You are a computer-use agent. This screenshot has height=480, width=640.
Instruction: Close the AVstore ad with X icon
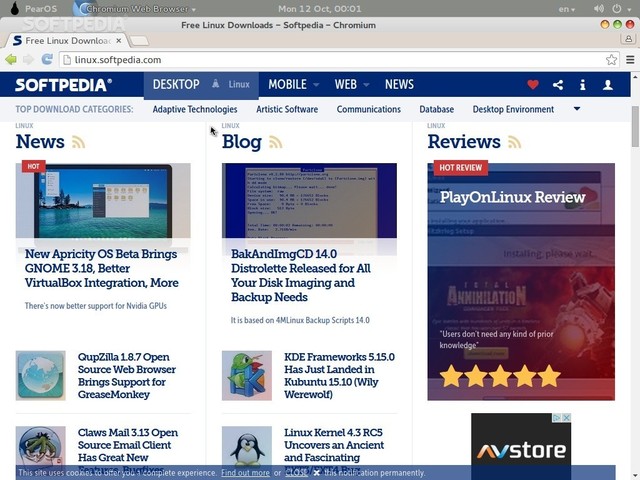pyautogui.click(x=567, y=418)
